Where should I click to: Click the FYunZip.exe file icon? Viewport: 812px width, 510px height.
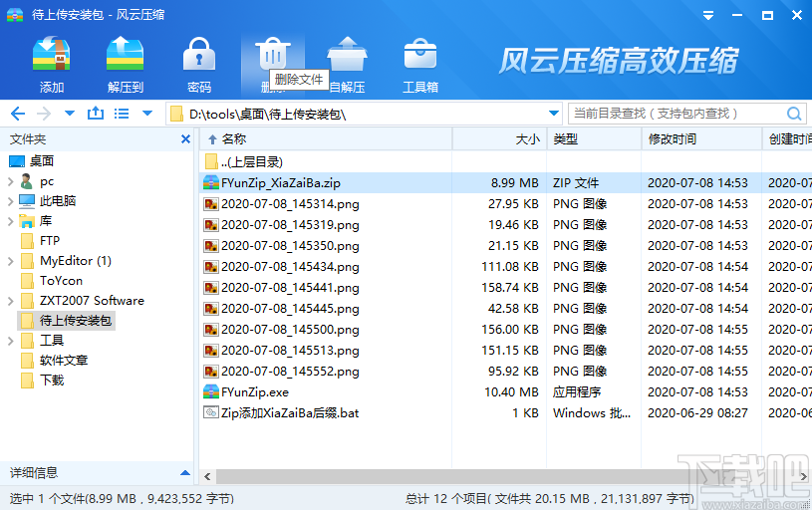coord(211,391)
